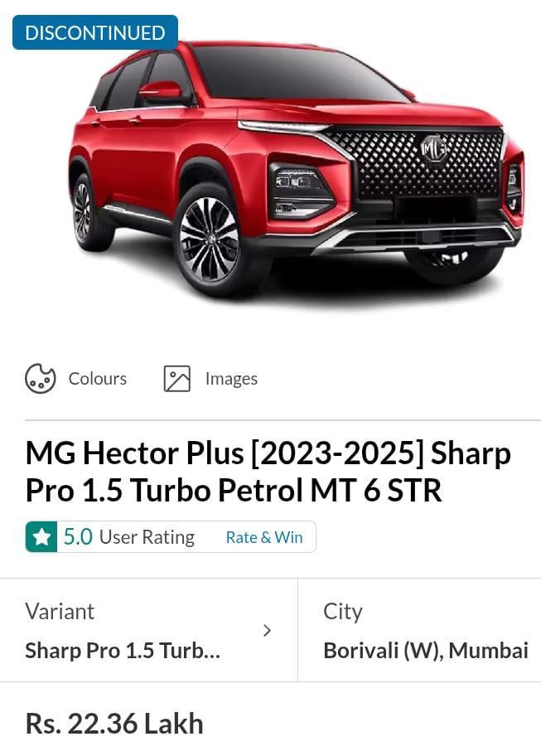Open the Variant selector Sharp Pro 1.5 Turb...
The width and height of the screenshot is (541, 756).
pyautogui.click(x=149, y=630)
